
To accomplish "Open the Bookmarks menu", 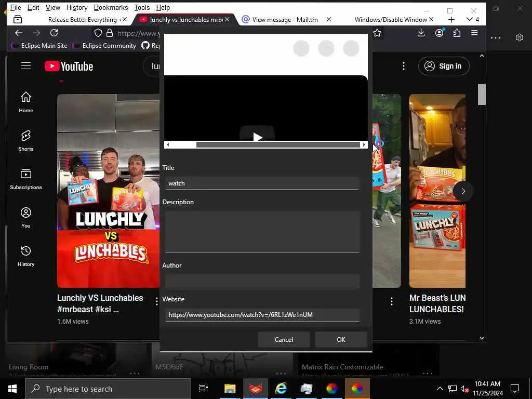I will click(x=111, y=7).
